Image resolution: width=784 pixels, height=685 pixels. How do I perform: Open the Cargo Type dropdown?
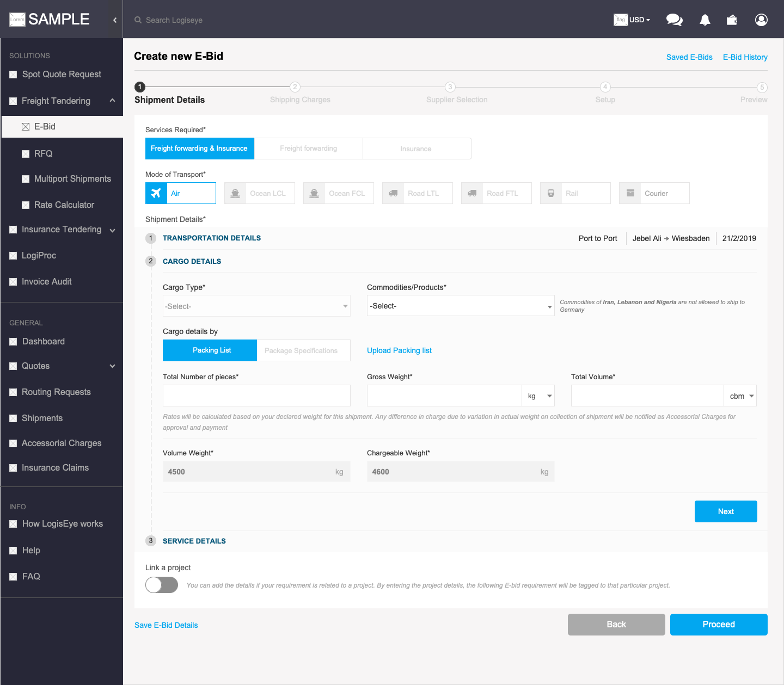[256, 306]
